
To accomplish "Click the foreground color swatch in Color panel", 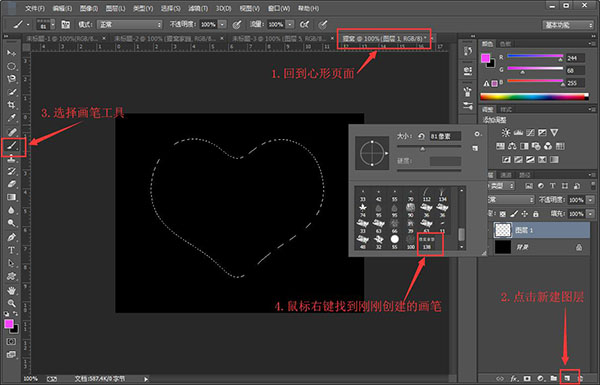I will click(x=485, y=58).
